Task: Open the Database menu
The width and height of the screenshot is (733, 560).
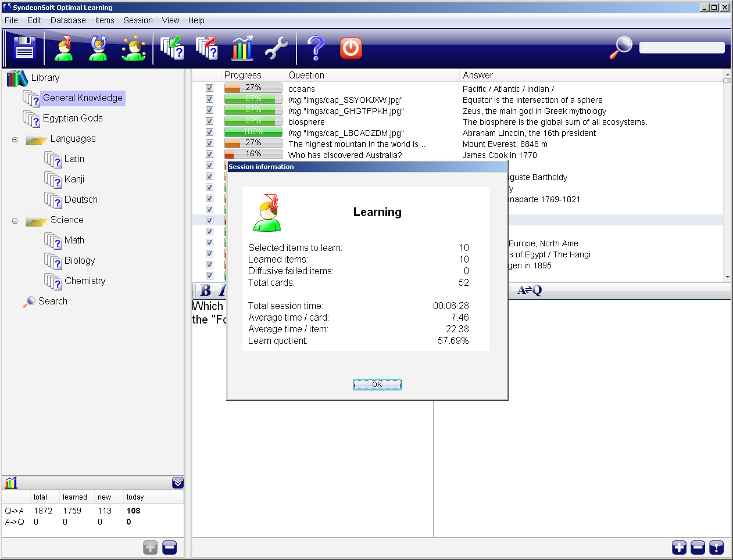Action: click(x=68, y=20)
